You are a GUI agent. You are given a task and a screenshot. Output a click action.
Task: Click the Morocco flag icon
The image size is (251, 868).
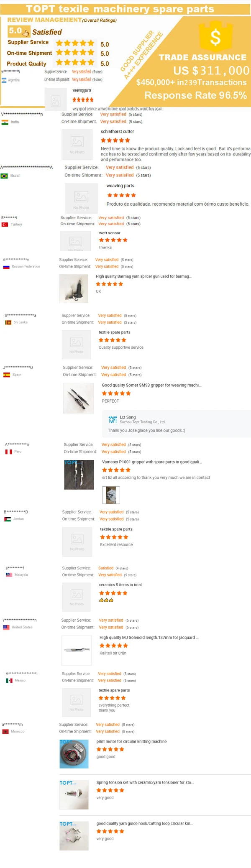point(5,731)
